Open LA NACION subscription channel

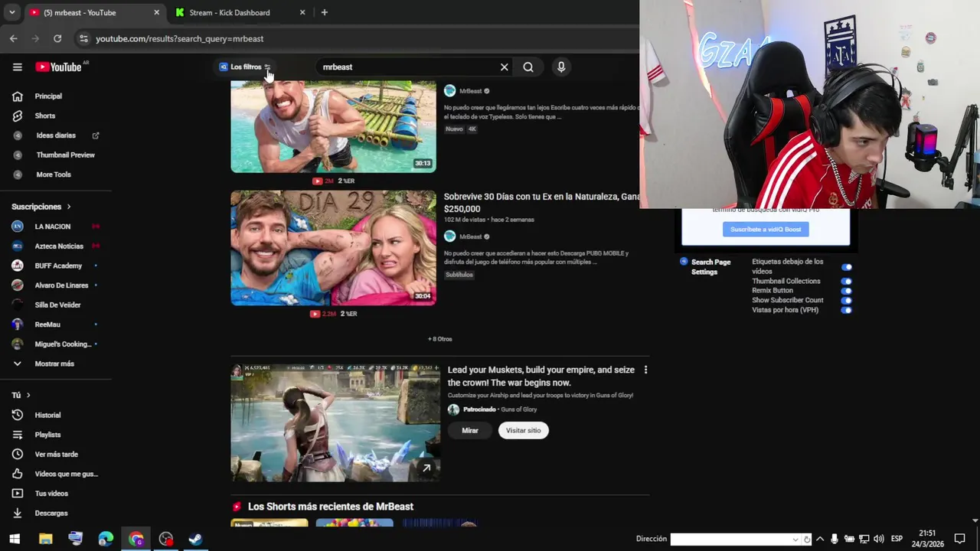[x=52, y=227]
